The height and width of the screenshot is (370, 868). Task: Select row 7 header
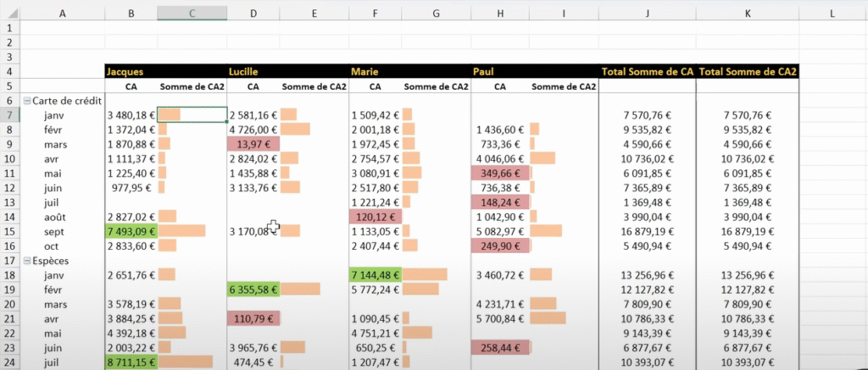click(9, 115)
